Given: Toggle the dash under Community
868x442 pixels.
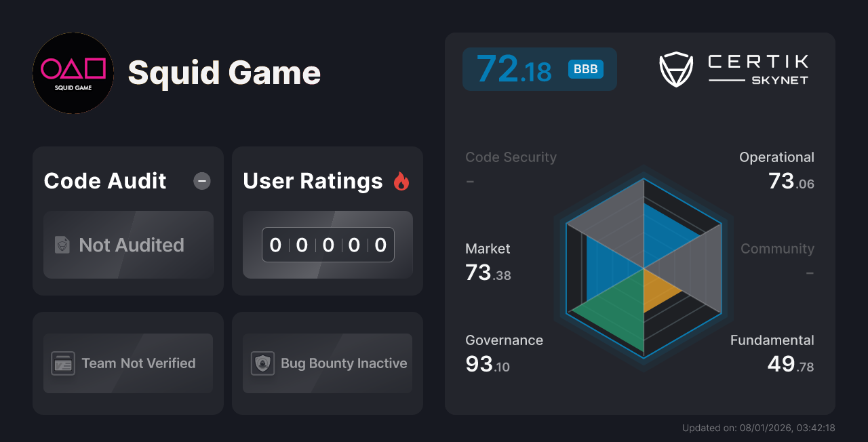Looking at the screenshot, I should 811,273.
